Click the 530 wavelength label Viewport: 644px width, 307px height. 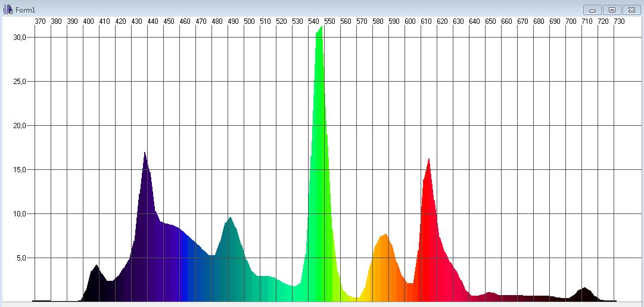(297, 21)
